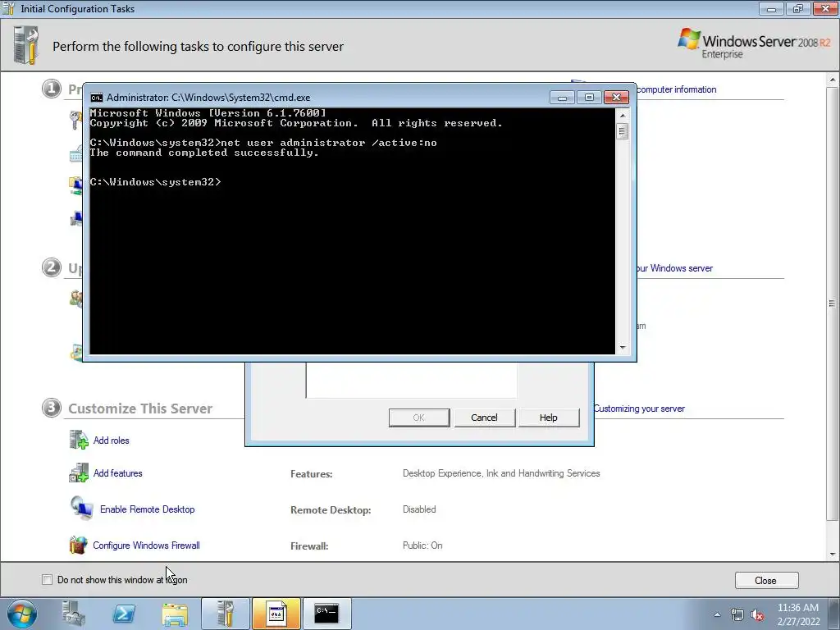Click Cancel in the dialog behind cmd
Image resolution: width=840 pixels, height=630 pixels.
tap(484, 418)
